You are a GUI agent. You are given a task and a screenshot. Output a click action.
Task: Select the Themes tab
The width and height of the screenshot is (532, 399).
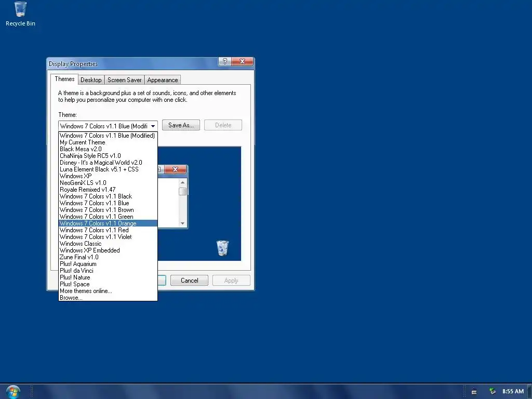pyautogui.click(x=64, y=79)
